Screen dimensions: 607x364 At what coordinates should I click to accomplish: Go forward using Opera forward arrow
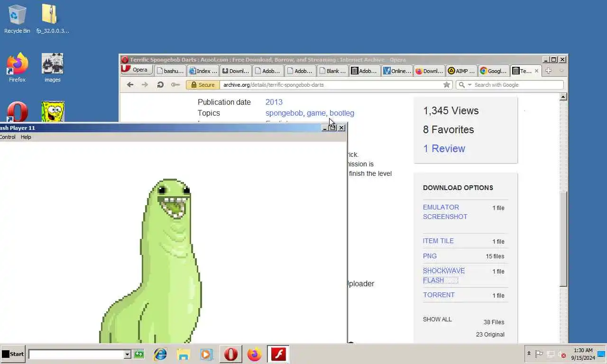(x=145, y=85)
